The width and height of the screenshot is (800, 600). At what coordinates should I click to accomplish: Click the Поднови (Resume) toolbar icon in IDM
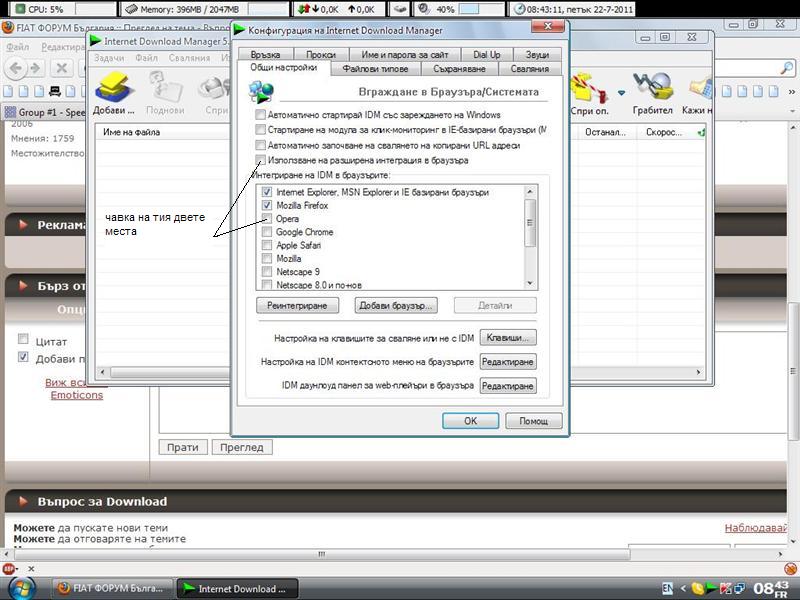click(x=165, y=93)
